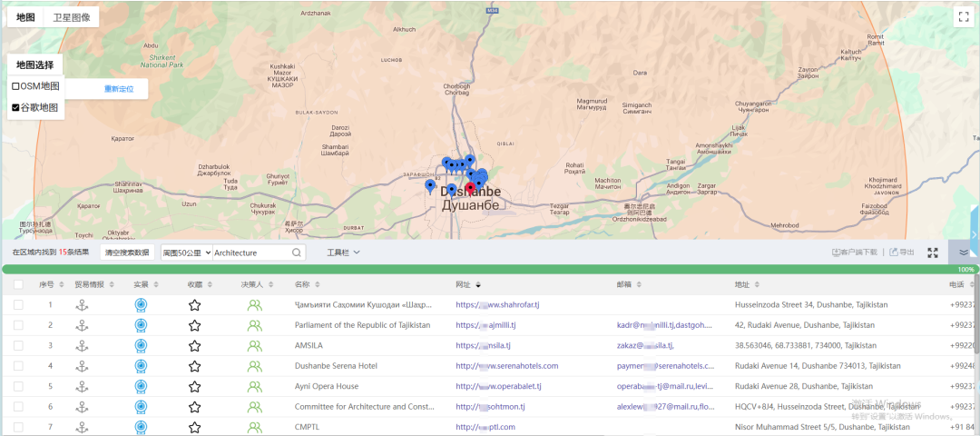Image resolution: width=980 pixels, height=436 pixels.
Task: Expand results table to fullscreen
Action: pos(933,253)
